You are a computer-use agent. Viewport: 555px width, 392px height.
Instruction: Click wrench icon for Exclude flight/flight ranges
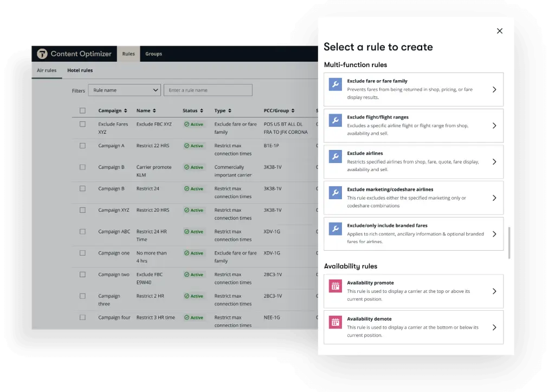click(x=335, y=121)
